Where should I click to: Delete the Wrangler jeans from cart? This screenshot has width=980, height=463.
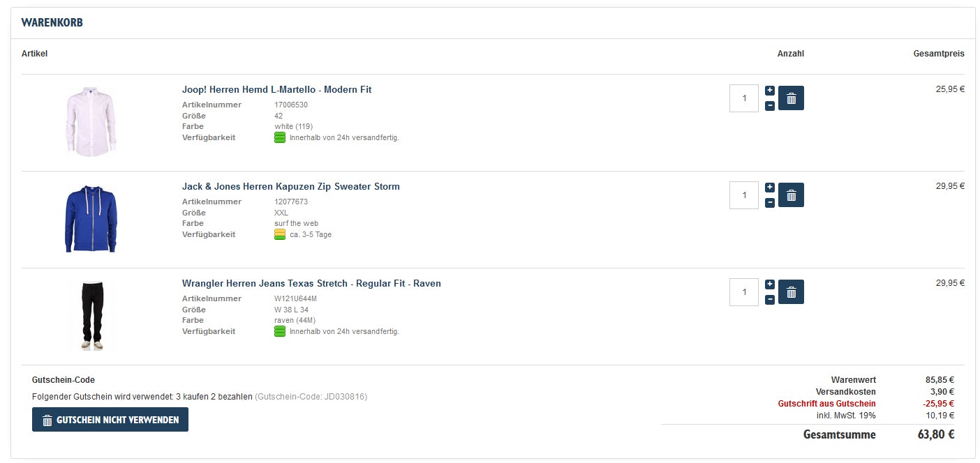coord(791,292)
